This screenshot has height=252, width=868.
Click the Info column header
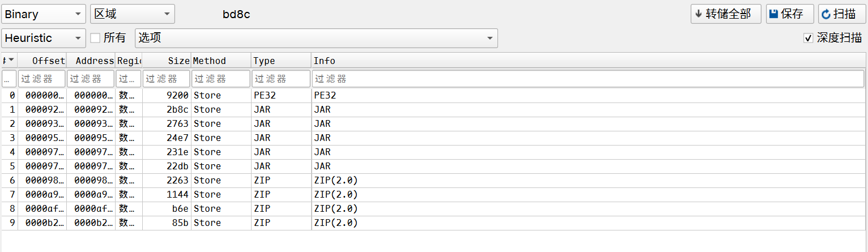pyautogui.click(x=589, y=61)
